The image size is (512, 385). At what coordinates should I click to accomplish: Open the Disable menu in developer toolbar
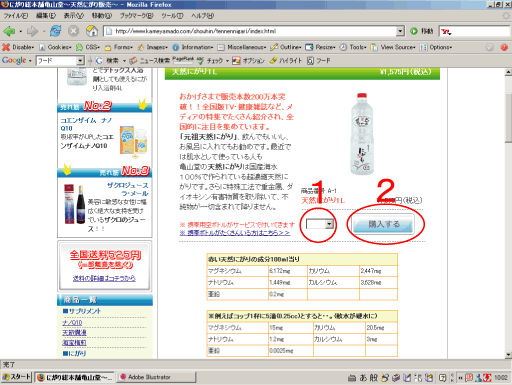tap(18, 47)
